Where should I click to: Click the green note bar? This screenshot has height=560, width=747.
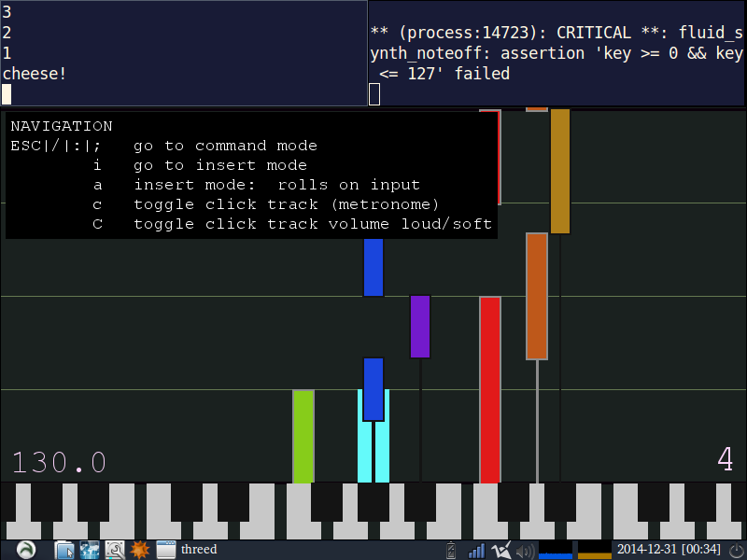click(303, 436)
